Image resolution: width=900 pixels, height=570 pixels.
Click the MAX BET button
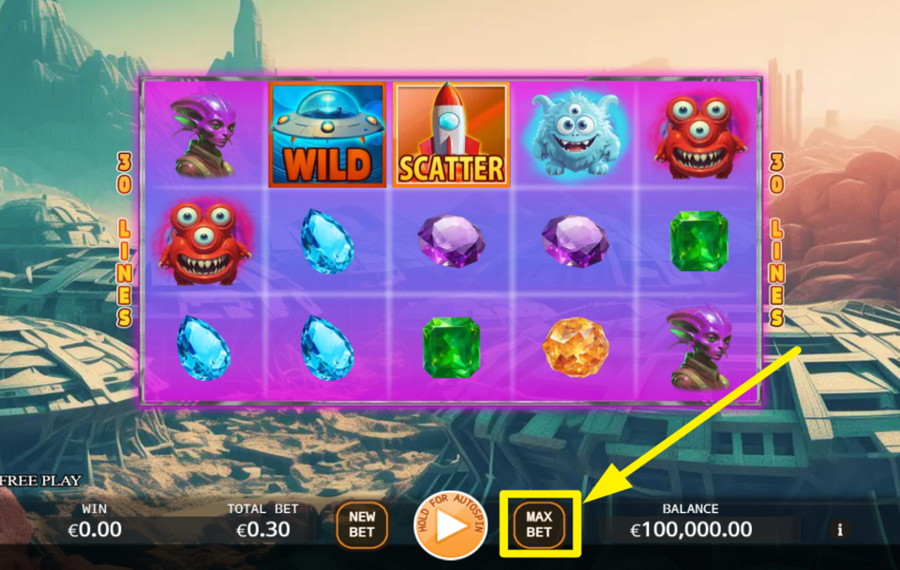[538, 524]
